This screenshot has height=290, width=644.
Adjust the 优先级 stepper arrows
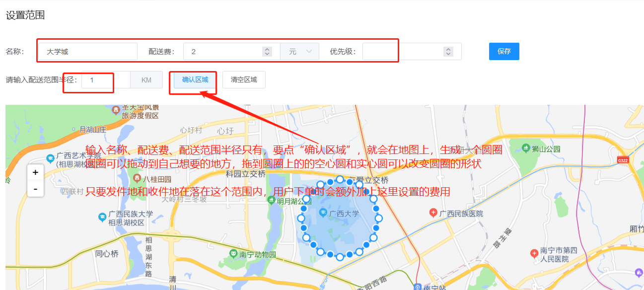pos(448,52)
